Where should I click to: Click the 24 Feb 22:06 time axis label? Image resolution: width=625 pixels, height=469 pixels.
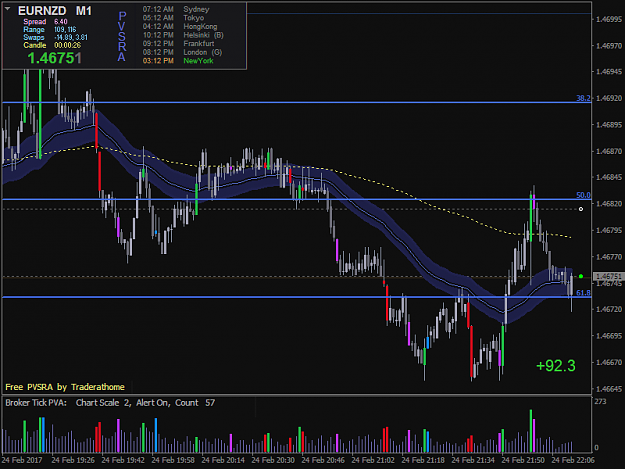click(x=573, y=460)
